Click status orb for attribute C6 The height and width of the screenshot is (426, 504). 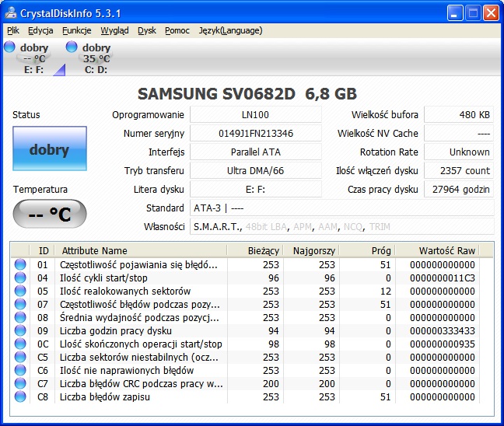(20, 370)
